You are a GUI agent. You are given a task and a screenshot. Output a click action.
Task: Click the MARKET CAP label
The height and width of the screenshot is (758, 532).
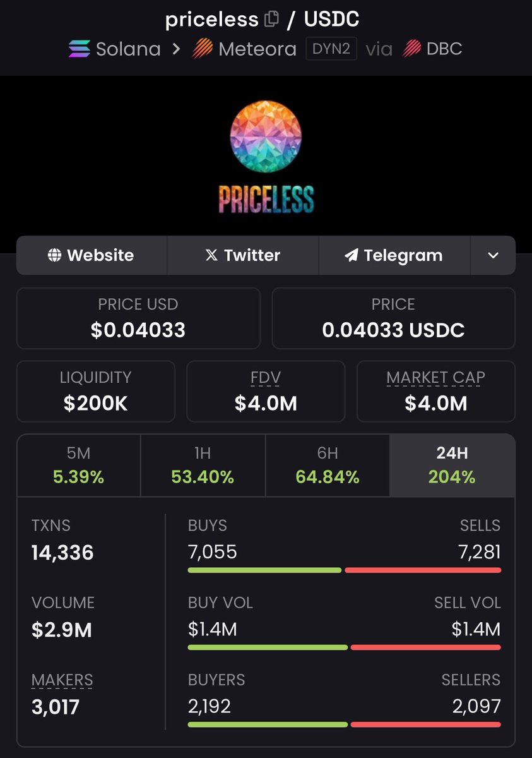pos(435,378)
